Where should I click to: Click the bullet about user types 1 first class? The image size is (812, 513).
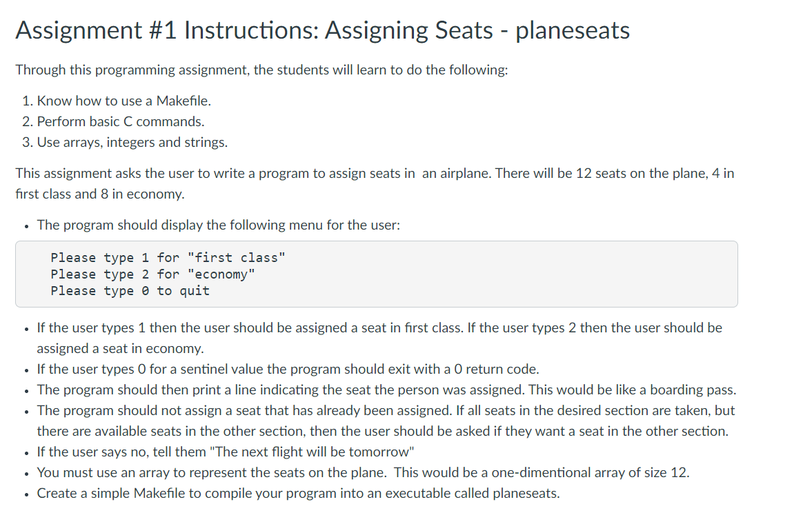(x=379, y=338)
